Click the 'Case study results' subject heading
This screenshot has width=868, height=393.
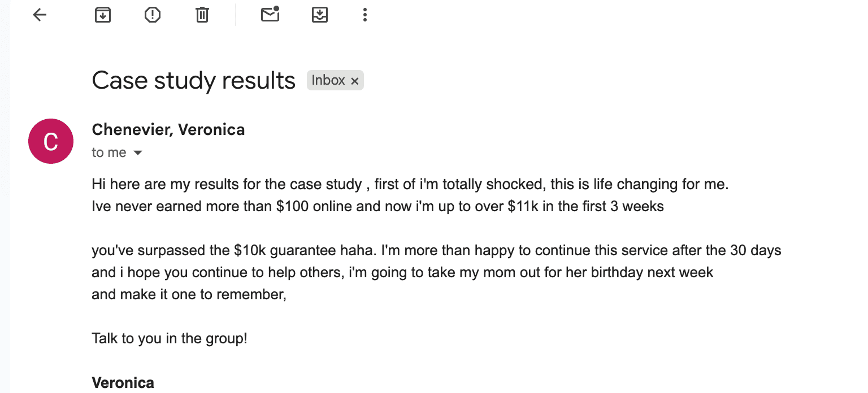tap(193, 81)
